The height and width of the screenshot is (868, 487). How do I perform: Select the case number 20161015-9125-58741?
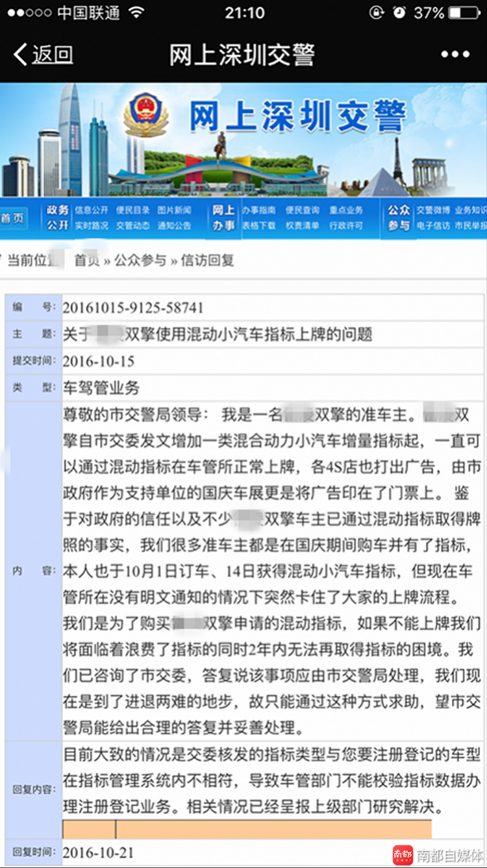point(133,308)
